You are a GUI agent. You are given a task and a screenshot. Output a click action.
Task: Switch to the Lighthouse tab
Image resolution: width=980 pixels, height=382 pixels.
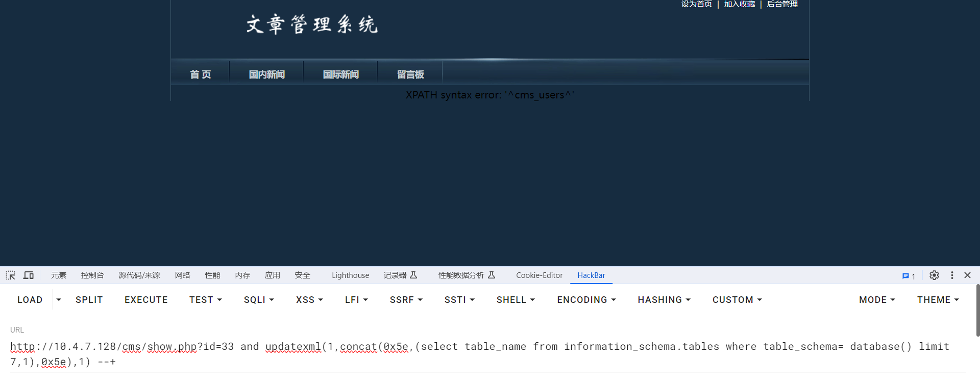tap(350, 275)
